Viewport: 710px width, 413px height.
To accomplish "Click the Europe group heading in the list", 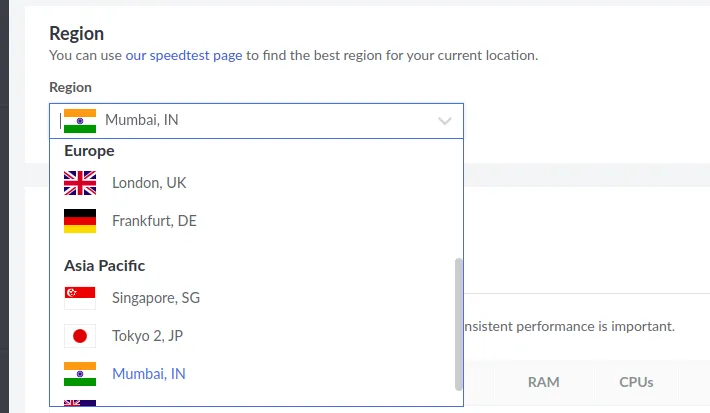I will tap(89, 151).
